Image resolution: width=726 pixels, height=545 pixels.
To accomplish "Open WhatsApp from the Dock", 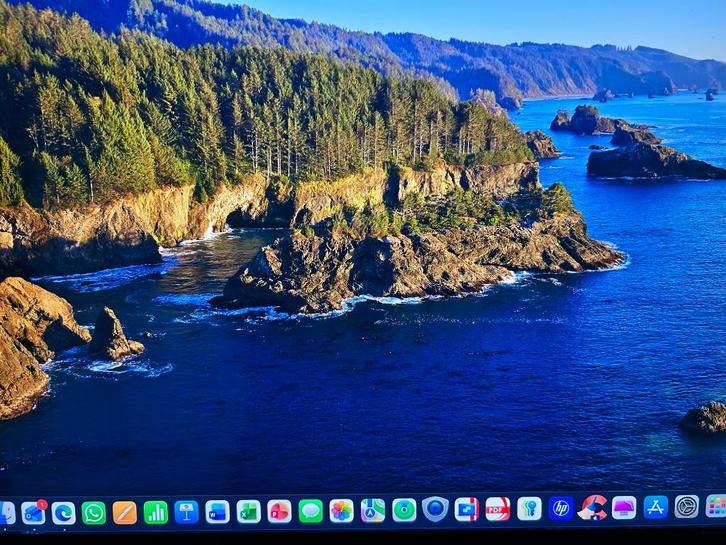I will tap(94, 513).
